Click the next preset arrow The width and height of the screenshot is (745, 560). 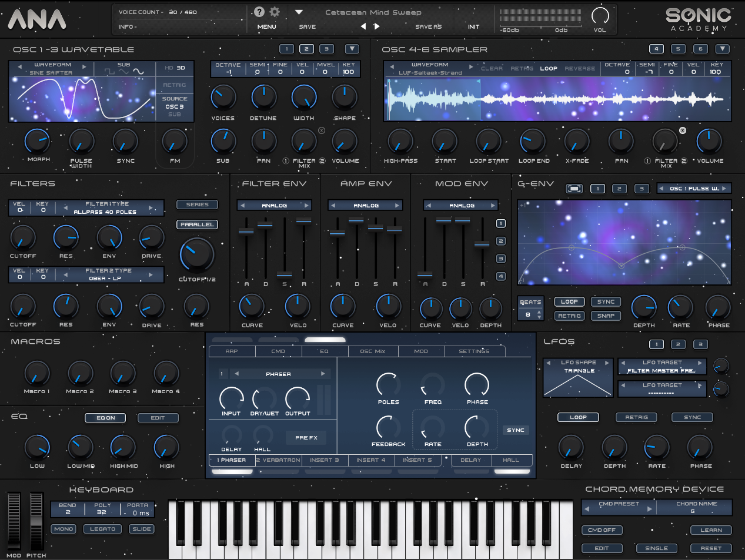pos(376,26)
